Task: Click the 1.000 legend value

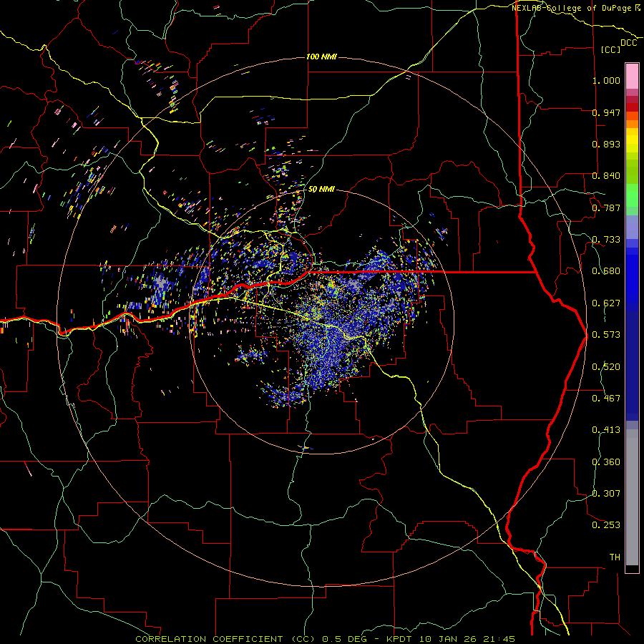Action: (x=606, y=80)
